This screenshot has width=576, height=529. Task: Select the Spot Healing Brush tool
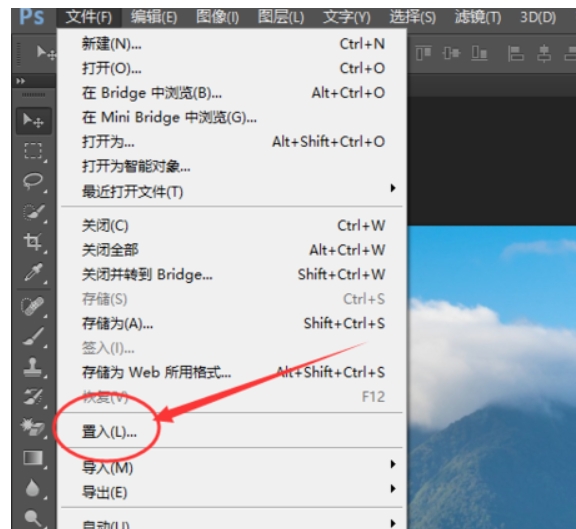tap(33, 306)
